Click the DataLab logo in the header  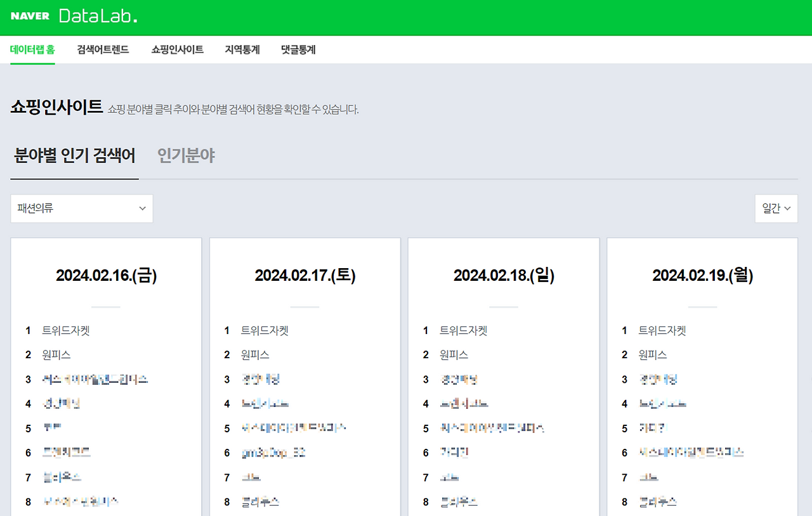pos(98,16)
